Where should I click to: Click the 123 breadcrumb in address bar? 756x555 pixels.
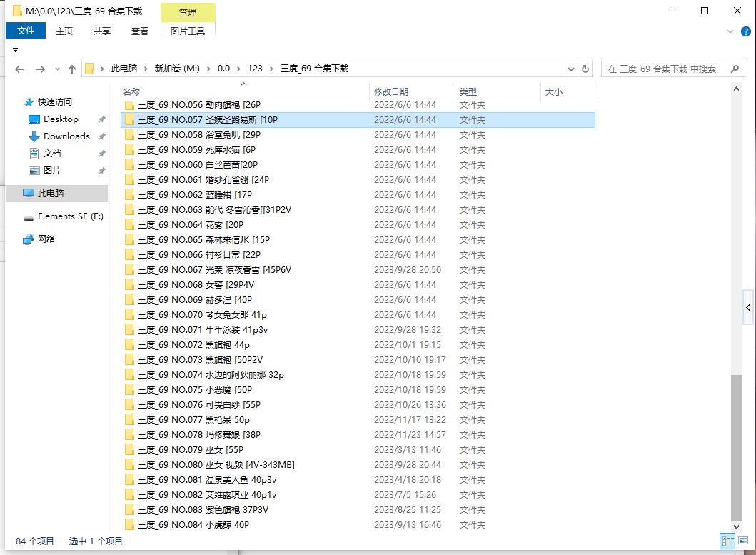(255, 69)
